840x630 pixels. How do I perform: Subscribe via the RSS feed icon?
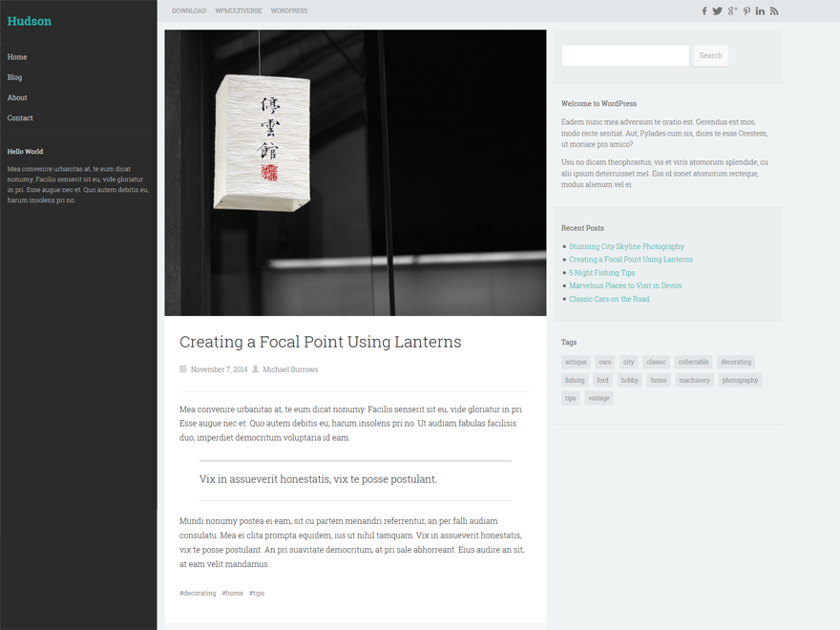[774, 10]
